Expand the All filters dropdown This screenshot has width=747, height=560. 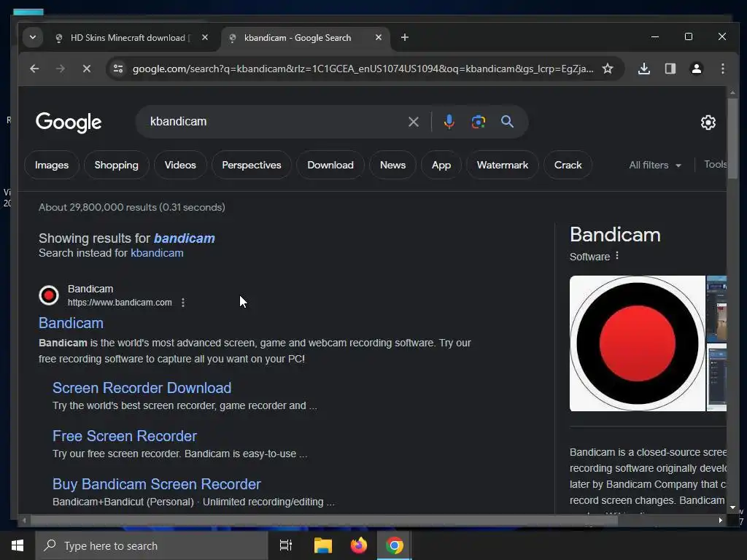tap(655, 165)
